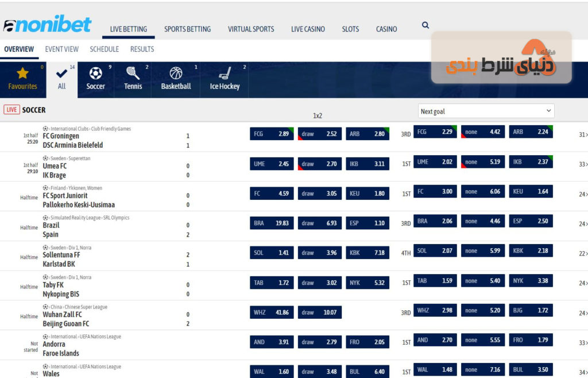Expand more markets for Wuhan Zall FC match
Viewport: 588px width, 378px height.
pos(583,313)
